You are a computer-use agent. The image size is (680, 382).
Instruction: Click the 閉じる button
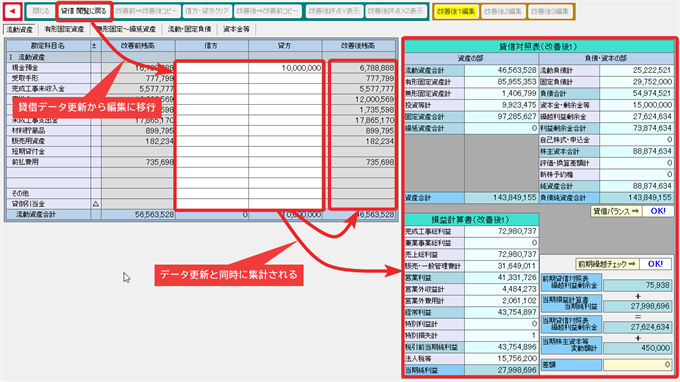pyautogui.click(x=41, y=11)
